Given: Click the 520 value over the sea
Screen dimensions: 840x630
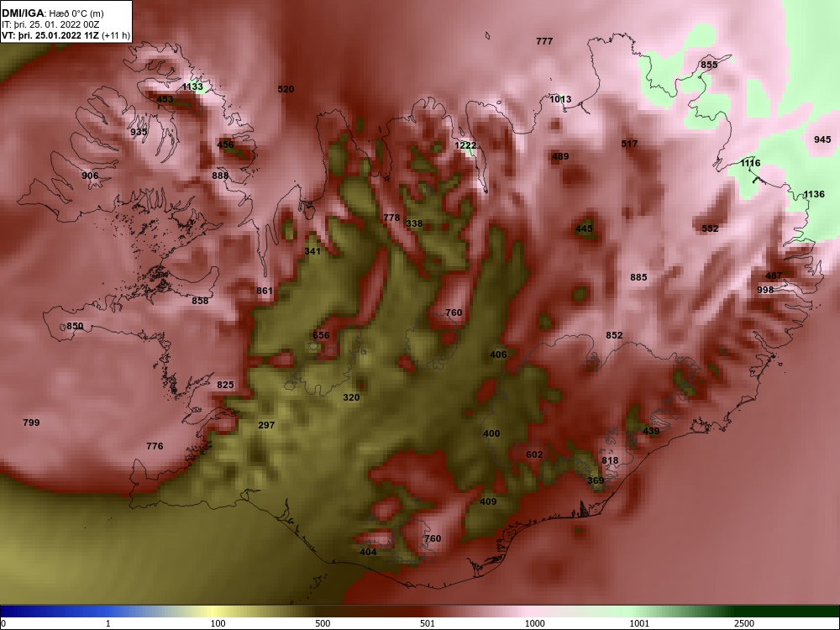Looking at the screenshot, I should click(286, 90).
